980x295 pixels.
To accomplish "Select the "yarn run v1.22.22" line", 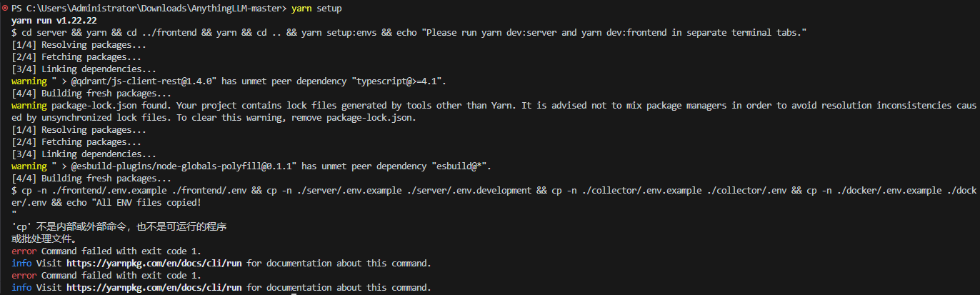I will (54, 20).
